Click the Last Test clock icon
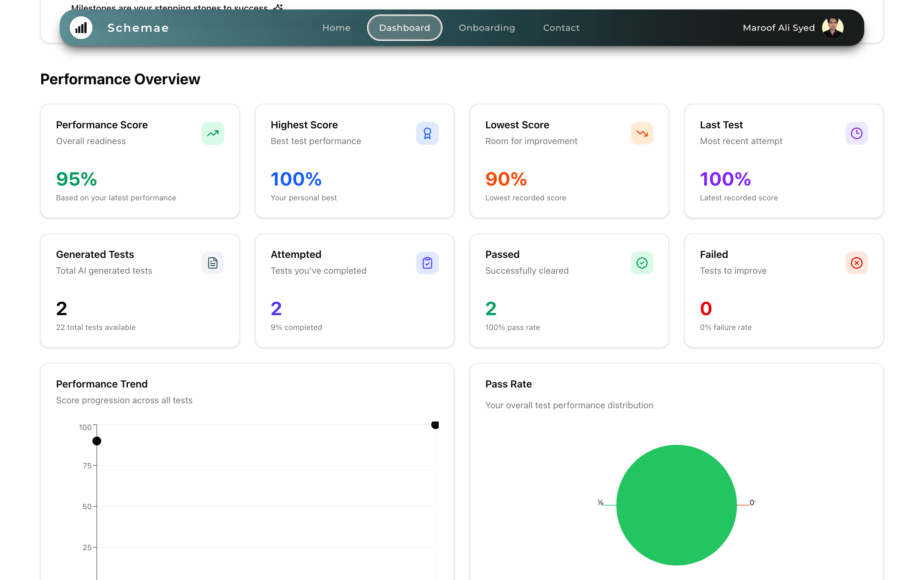 [856, 133]
